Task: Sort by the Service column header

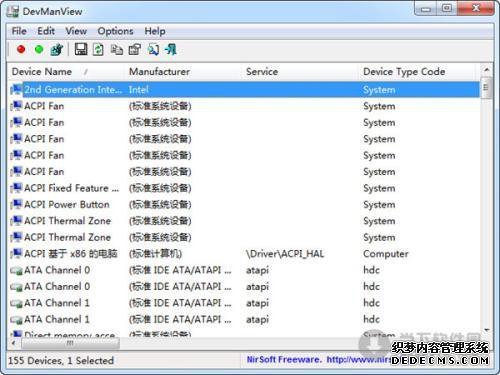Action: 301,71
